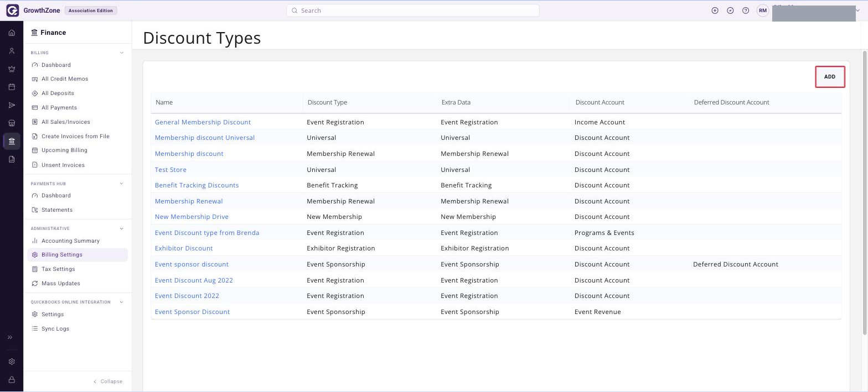Click the lock icon at rail bottom
Image resolution: width=868 pixels, height=392 pixels.
pyautogui.click(x=12, y=380)
